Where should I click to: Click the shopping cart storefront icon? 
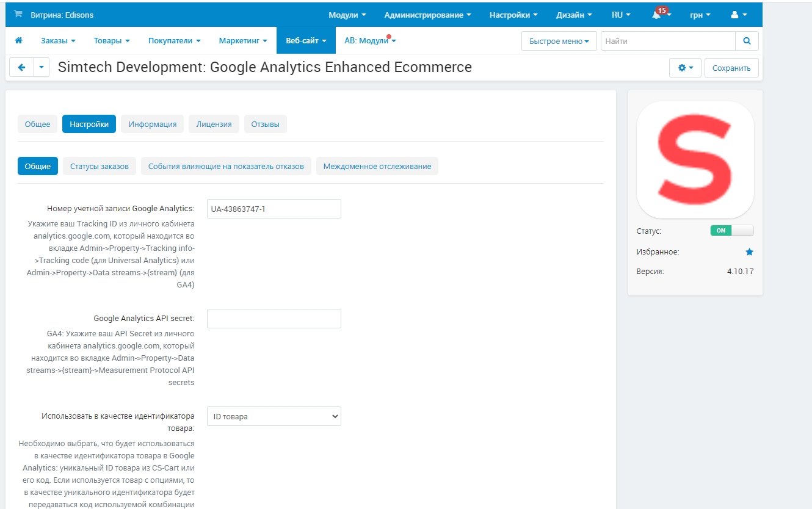[18, 14]
